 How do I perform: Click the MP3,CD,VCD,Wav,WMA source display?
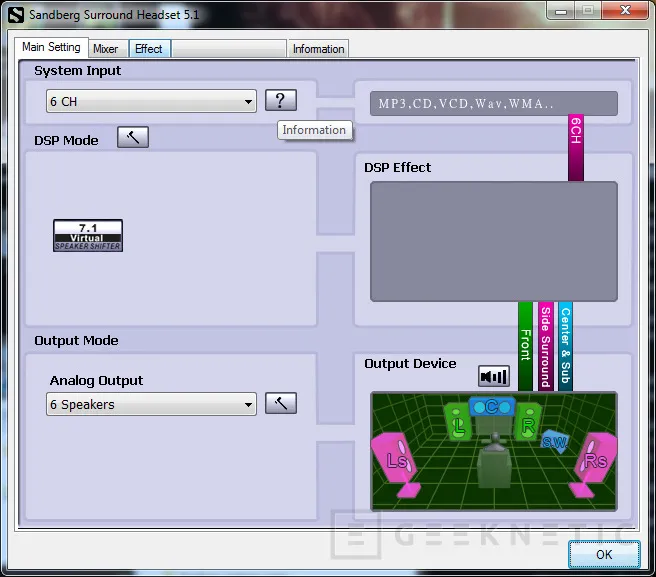(x=494, y=103)
